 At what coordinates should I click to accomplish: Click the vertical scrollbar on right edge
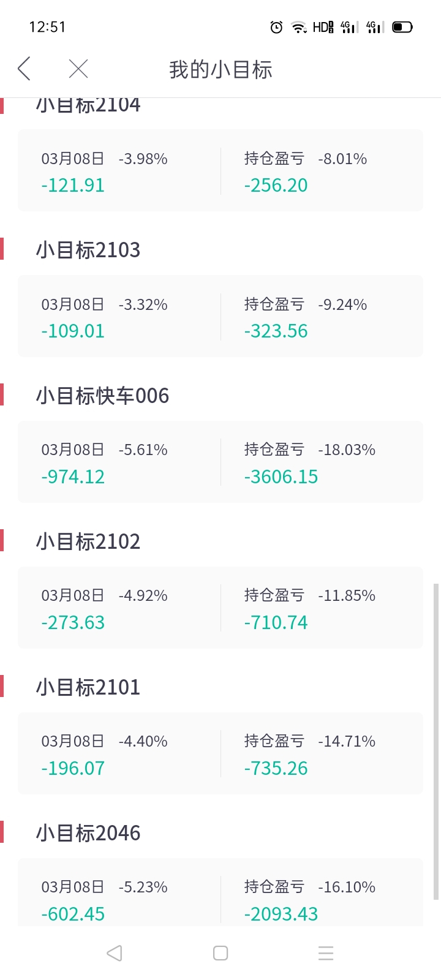tap(436, 741)
